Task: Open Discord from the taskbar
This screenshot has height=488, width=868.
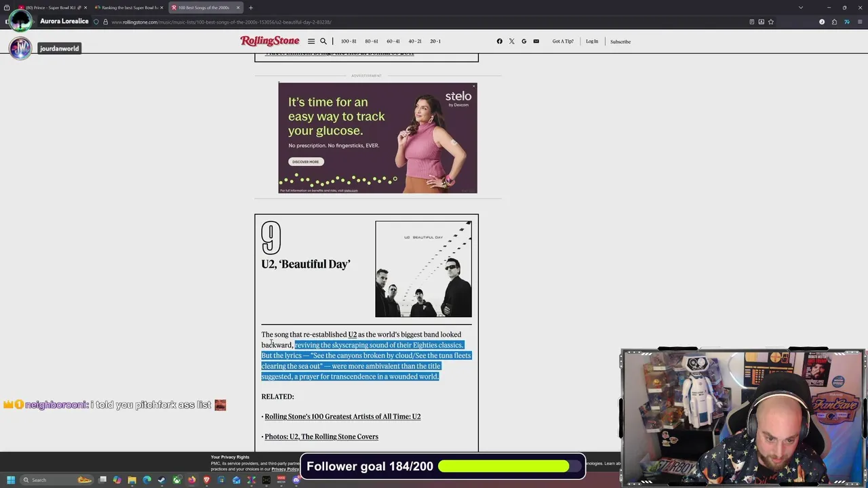Action: (x=296, y=480)
